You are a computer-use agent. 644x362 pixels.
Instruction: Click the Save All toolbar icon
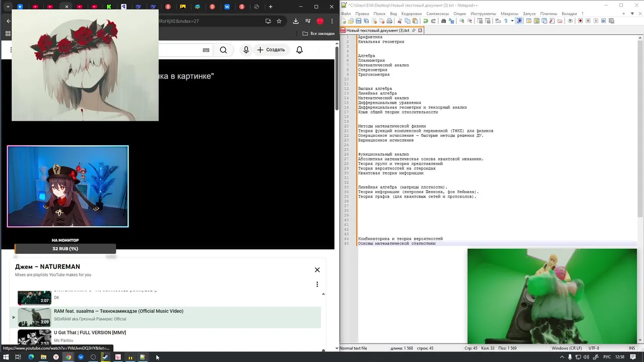pos(366,21)
